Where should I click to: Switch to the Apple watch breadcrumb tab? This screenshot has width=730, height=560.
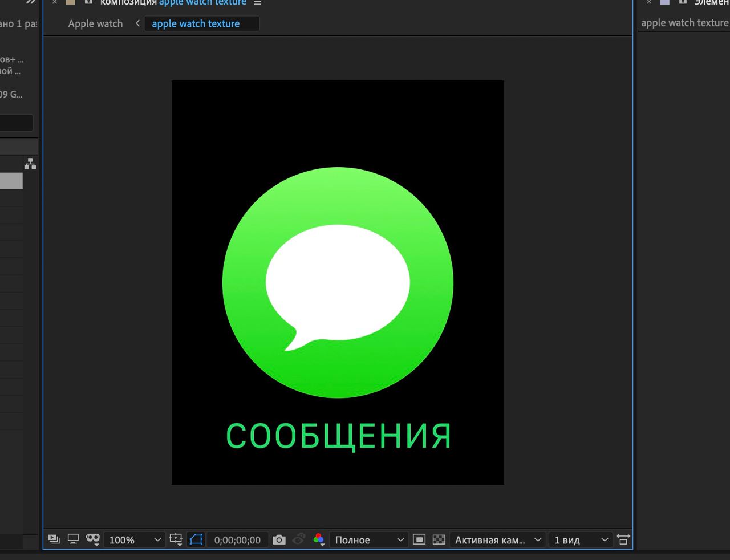(95, 23)
